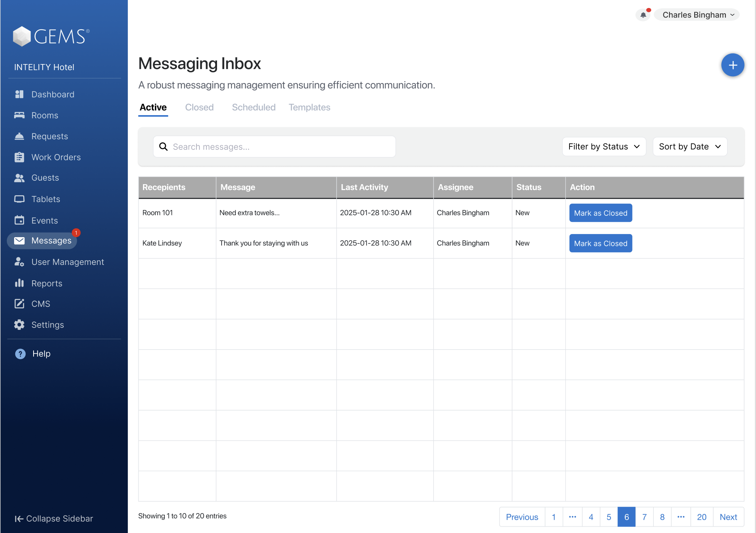Click the Settings gear icon
The width and height of the screenshot is (756, 533).
pos(19,325)
